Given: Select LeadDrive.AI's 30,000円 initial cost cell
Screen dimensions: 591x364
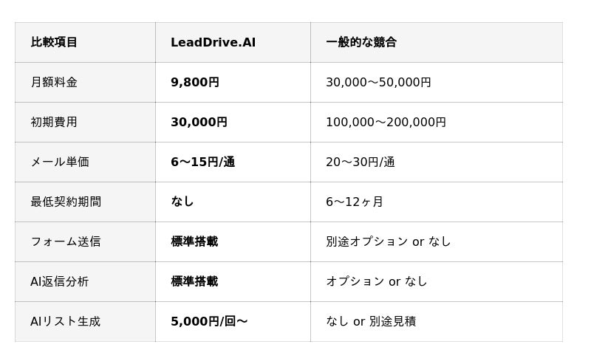Looking at the screenshot, I should 199,122.
